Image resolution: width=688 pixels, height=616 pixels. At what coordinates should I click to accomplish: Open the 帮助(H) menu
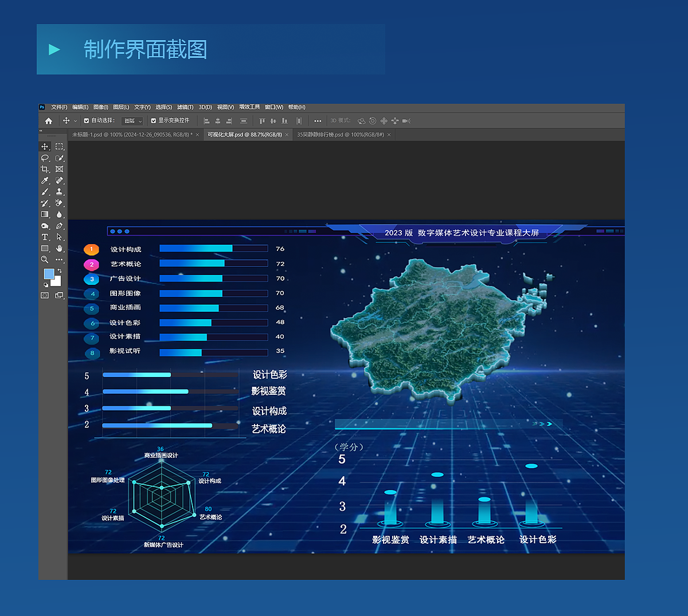point(297,107)
